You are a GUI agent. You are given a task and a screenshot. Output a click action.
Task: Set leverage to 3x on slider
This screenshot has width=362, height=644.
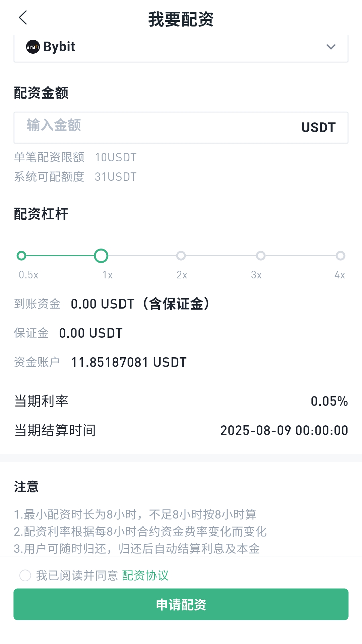261,256
